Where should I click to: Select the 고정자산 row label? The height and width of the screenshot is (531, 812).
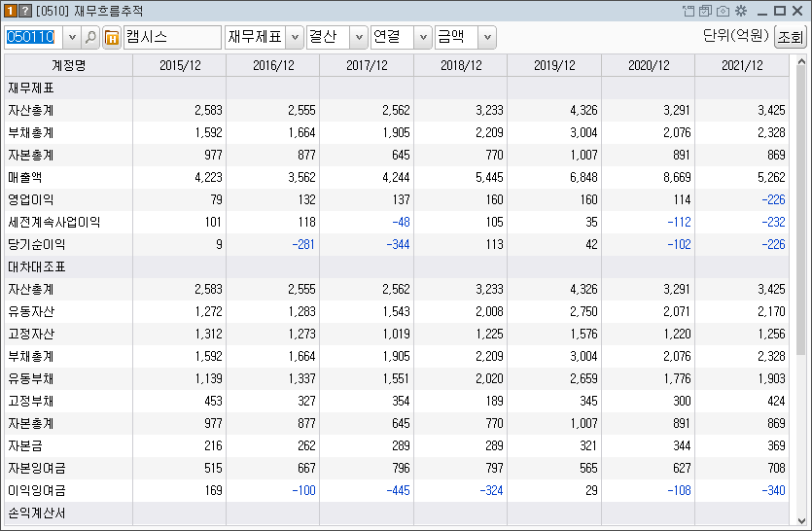click(x=31, y=335)
